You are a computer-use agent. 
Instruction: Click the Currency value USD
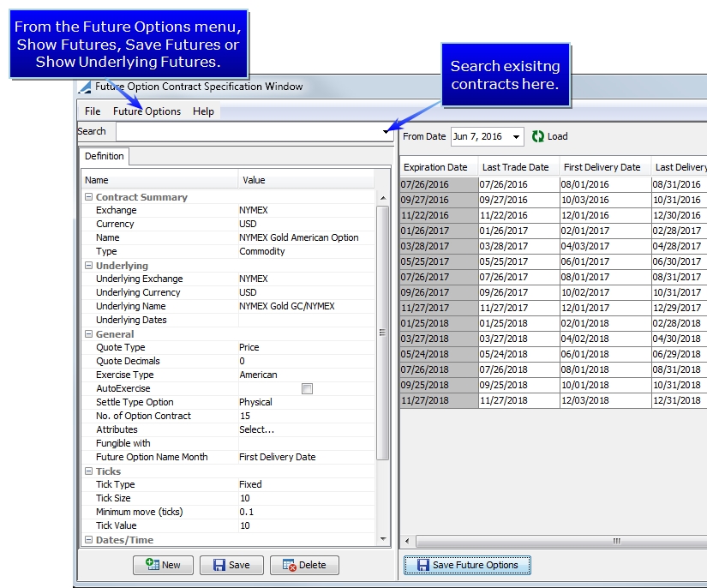[x=248, y=224]
